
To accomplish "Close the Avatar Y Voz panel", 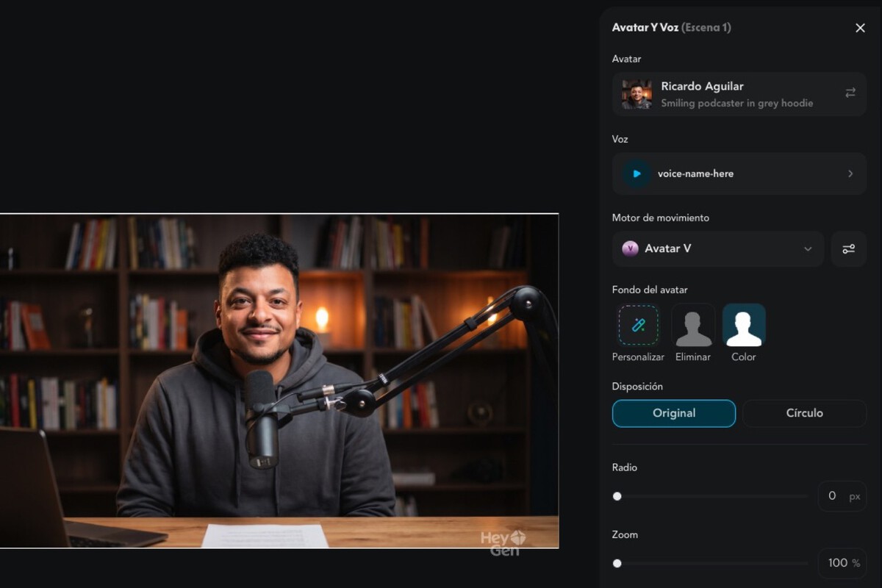I will point(860,28).
